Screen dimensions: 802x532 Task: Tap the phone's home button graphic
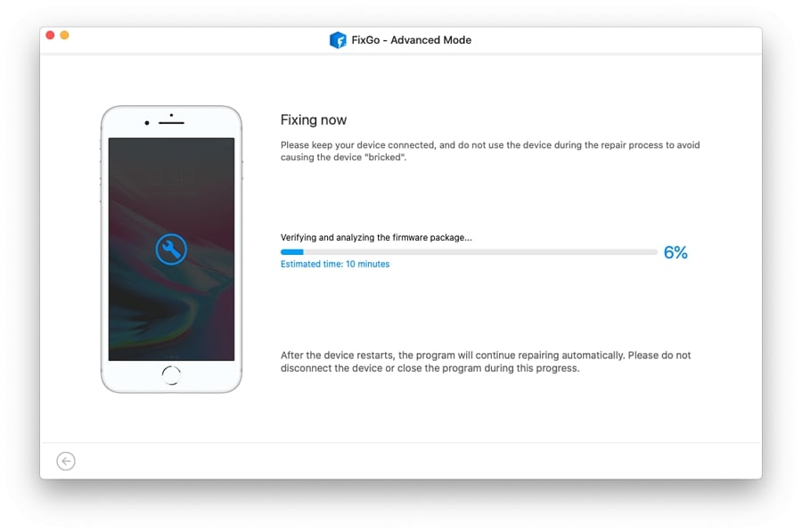[x=172, y=375]
